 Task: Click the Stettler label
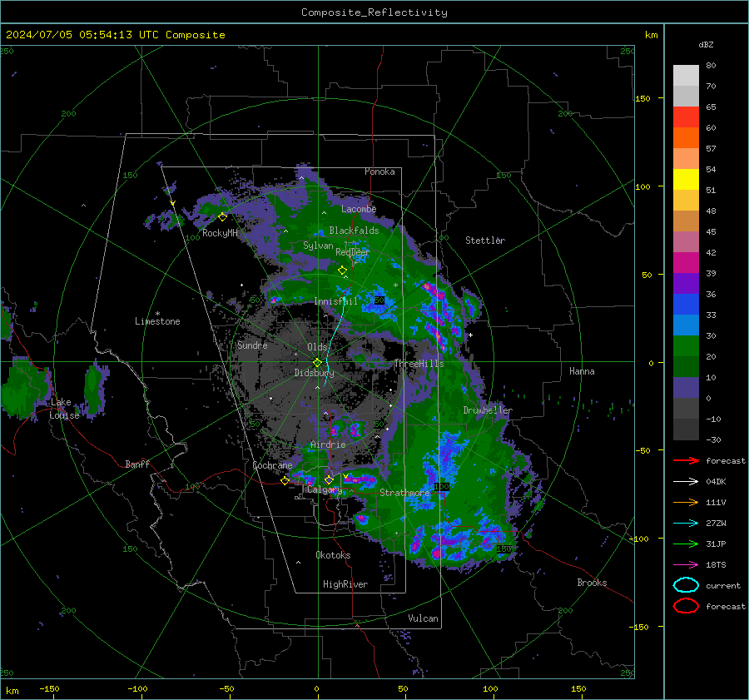(x=485, y=241)
